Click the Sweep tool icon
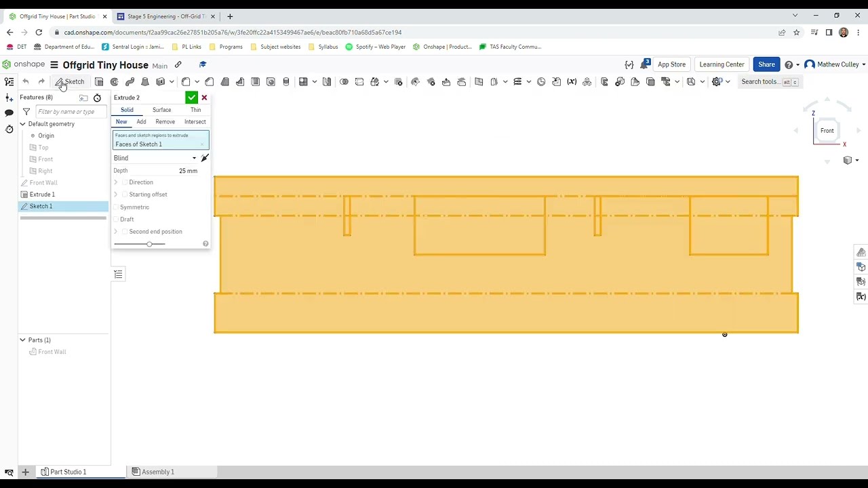 pos(130,81)
